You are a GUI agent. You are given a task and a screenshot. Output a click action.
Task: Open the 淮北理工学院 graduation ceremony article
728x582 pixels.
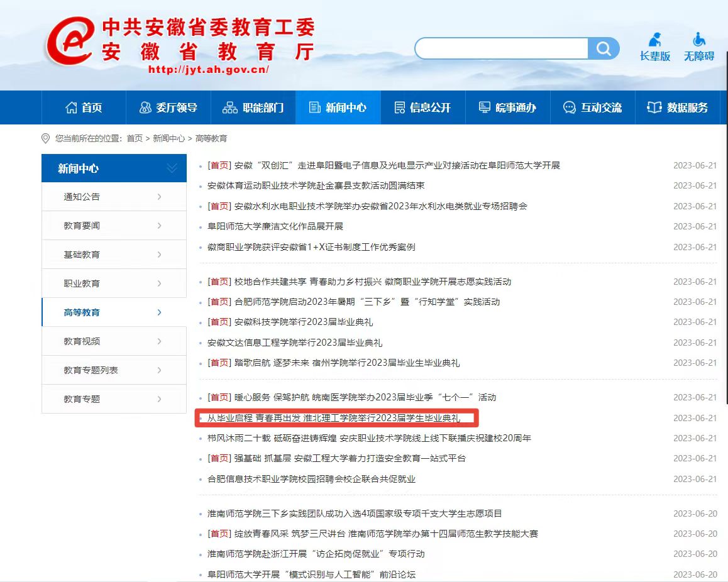(x=333, y=418)
